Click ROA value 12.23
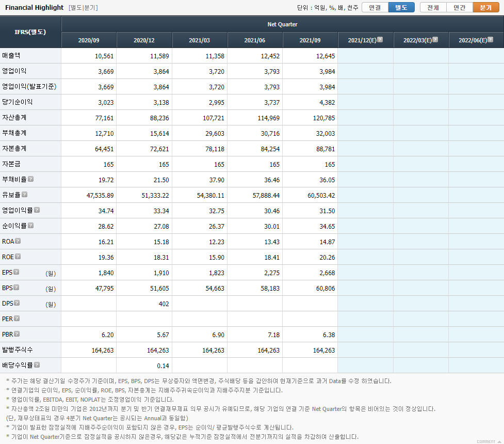 coord(217,242)
